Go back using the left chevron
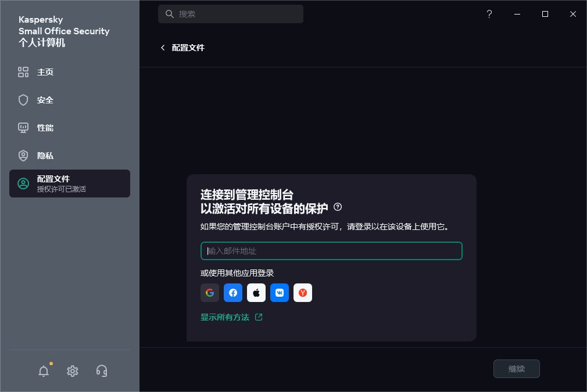587x392 pixels. (x=163, y=48)
